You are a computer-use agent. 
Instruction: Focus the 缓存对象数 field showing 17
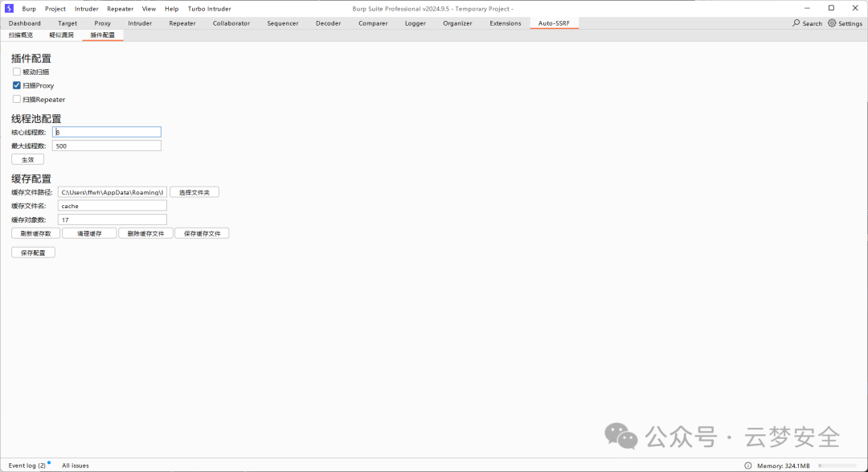click(x=113, y=220)
